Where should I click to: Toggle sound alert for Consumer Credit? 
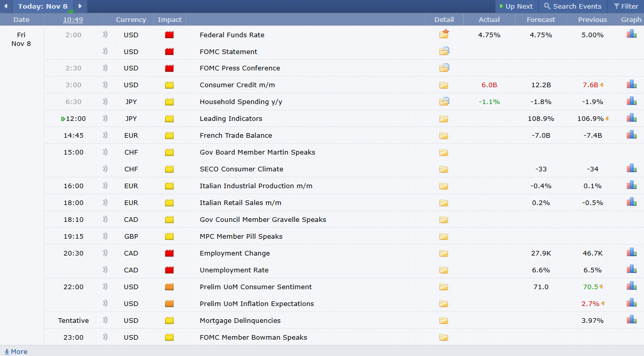(105, 85)
